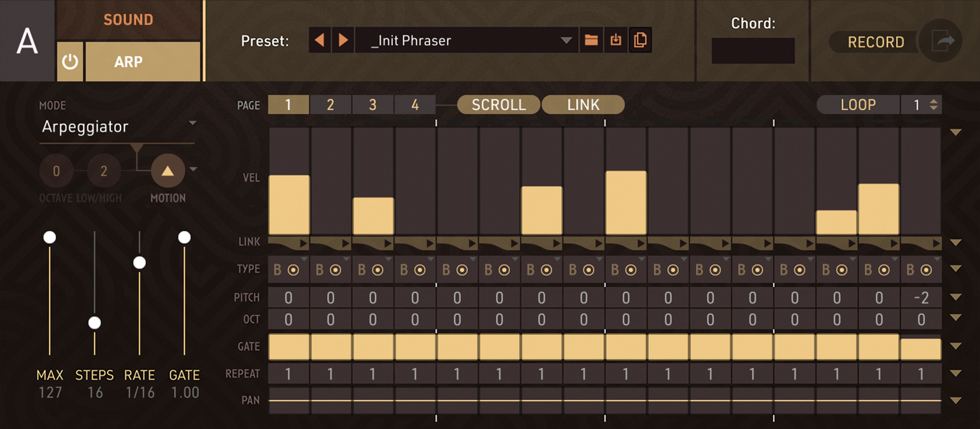Click the loop count stepper arrows
Image resolution: width=980 pixels, height=429 pixels.
pyautogui.click(x=934, y=105)
